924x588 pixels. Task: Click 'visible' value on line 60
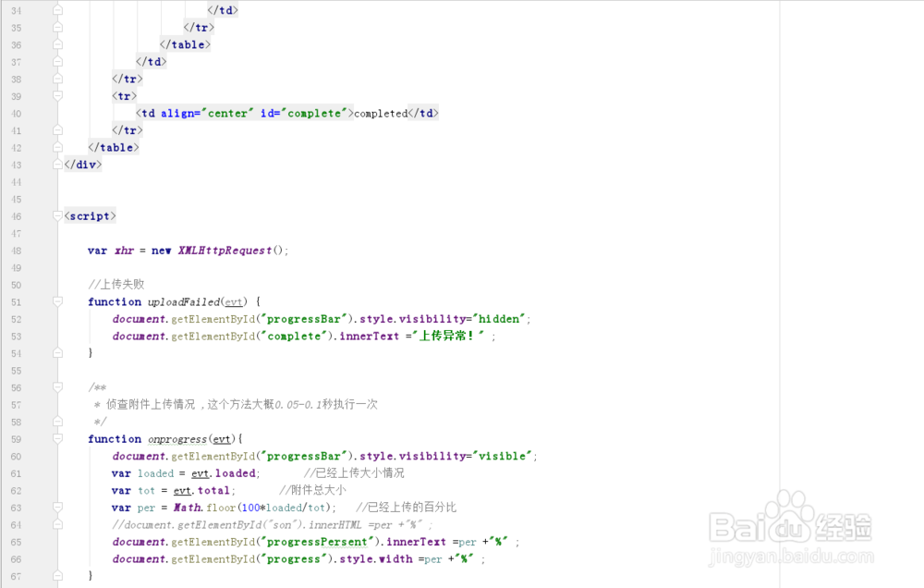(502, 457)
